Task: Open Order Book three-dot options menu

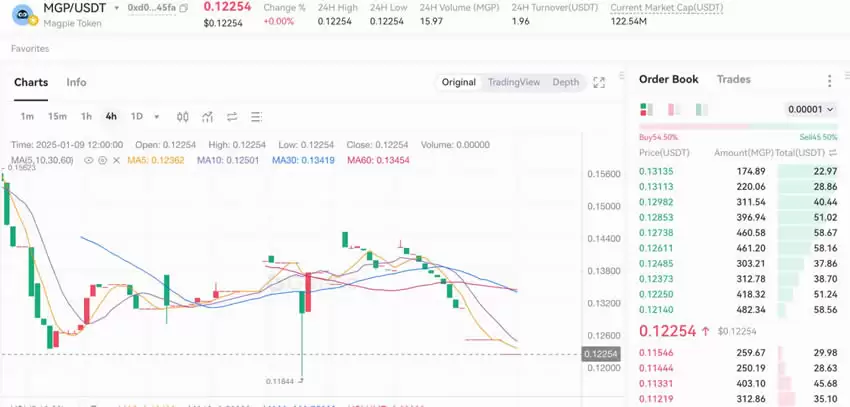Action: (x=829, y=81)
